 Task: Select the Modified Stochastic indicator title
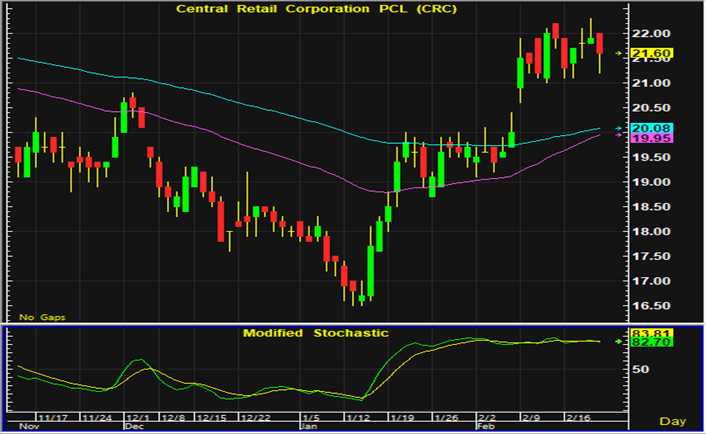(x=315, y=332)
